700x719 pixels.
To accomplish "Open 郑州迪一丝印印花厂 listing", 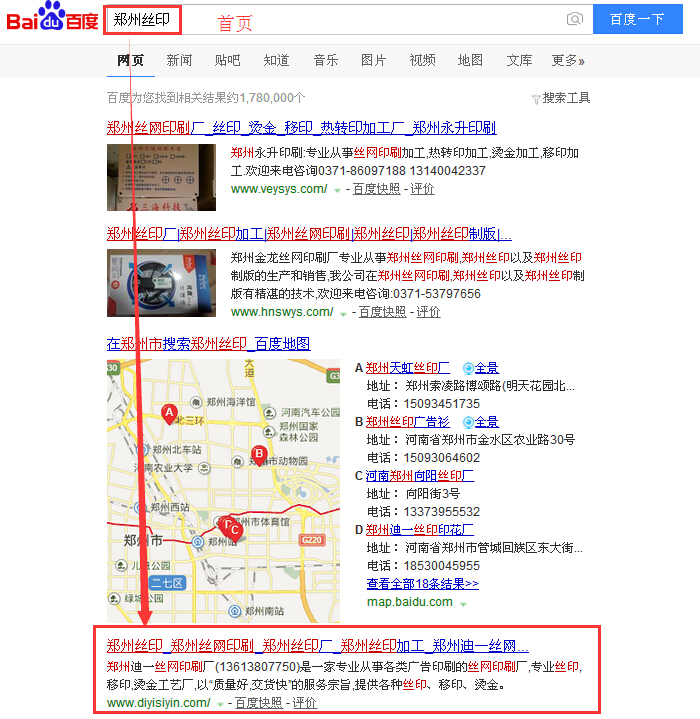I will click(419, 530).
